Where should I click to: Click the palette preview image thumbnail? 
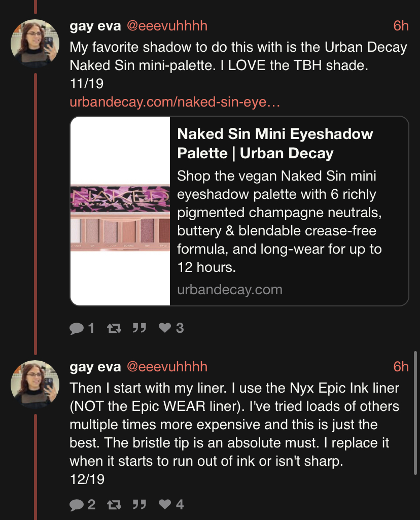(120, 211)
